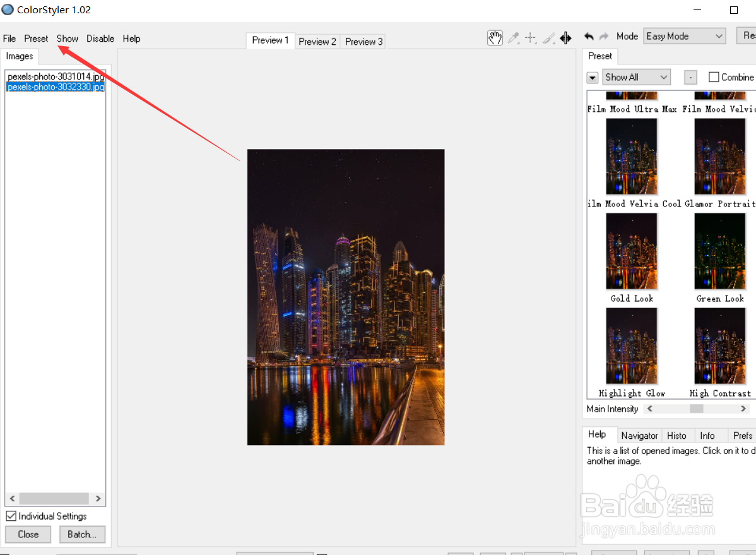Switch to Preview 1 tab
The height and width of the screenshot is (555, 756).
pyautogui.click(x=270, y=40)
